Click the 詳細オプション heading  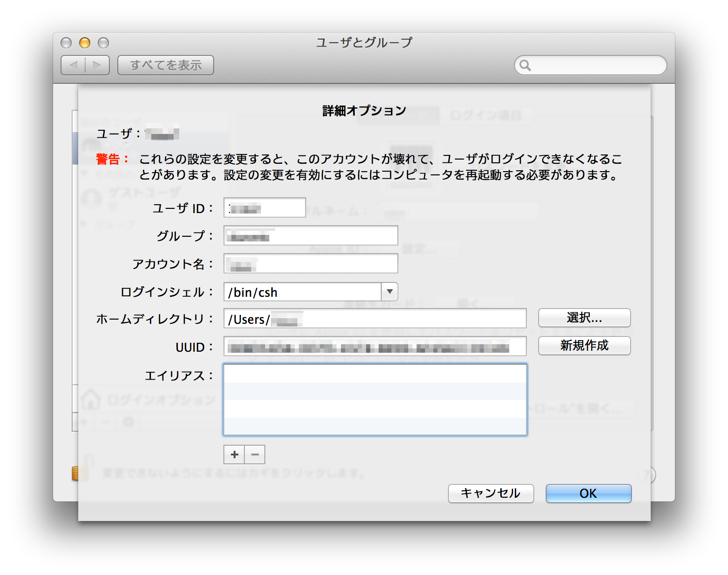pyautogui.click(x=364, y=111)
